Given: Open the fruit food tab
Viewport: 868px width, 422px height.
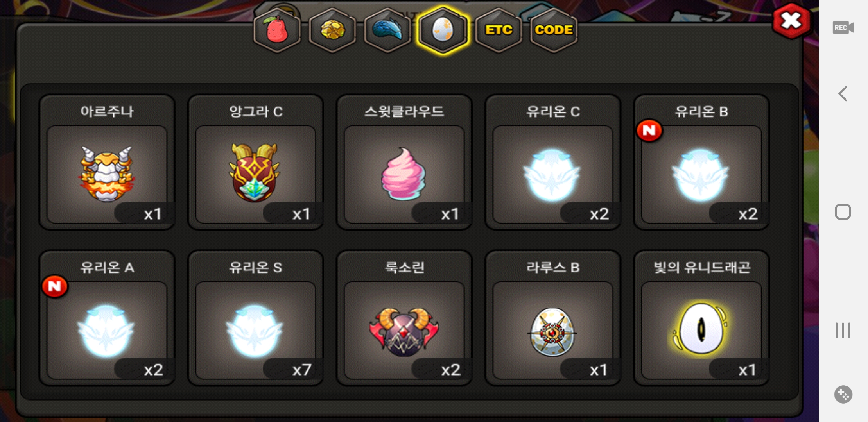Looking at the screenshot, I should 277,30.
